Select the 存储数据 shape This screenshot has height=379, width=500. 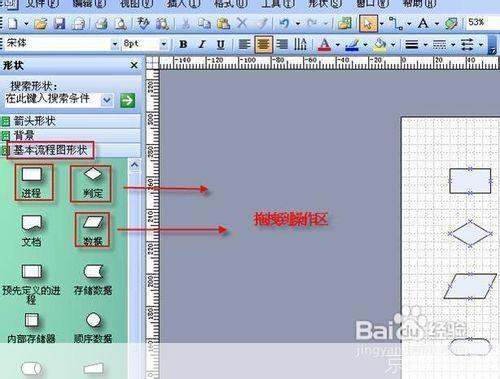[93, 280]
